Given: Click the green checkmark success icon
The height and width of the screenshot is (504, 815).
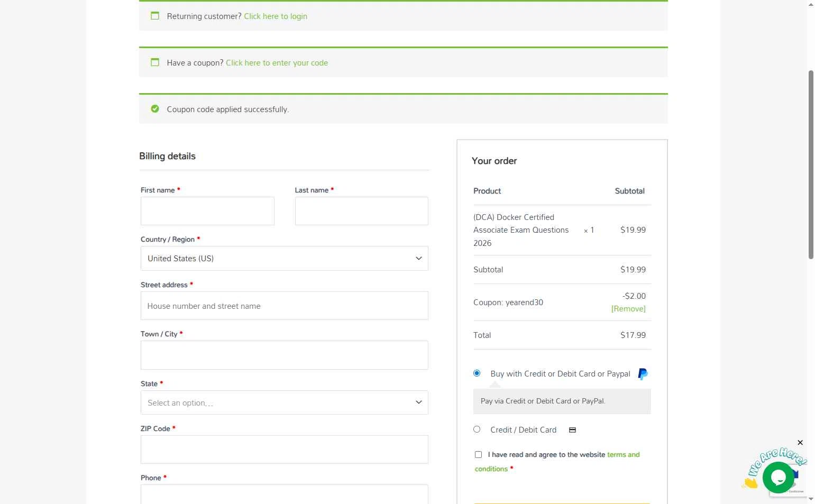Looking at the screenshot, I should point(155,109).
